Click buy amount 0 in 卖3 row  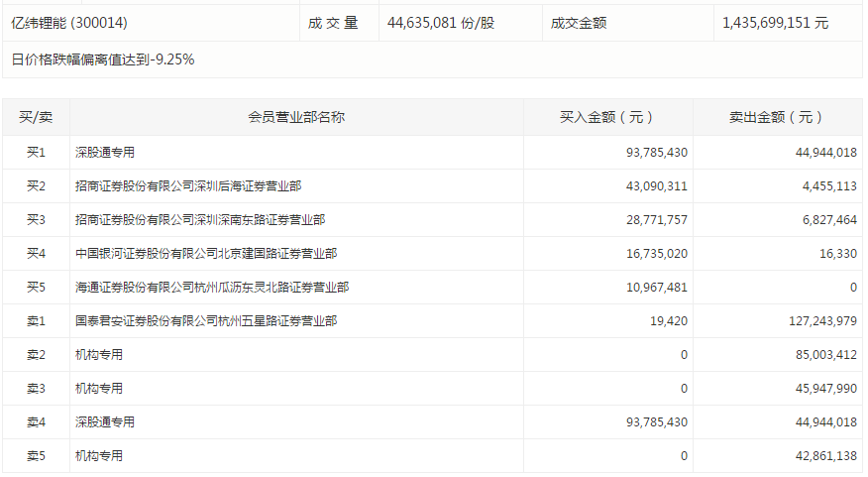tap(684, 389)
